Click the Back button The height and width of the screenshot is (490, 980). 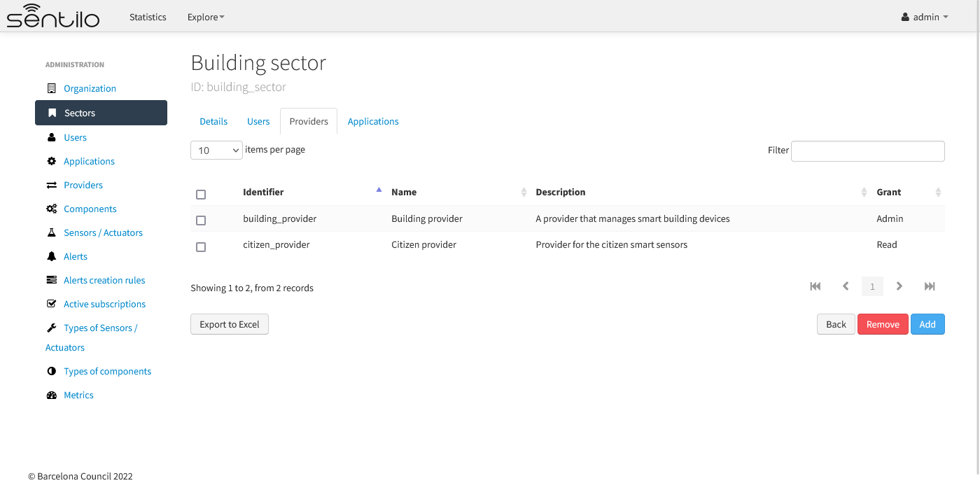[836, 324]
